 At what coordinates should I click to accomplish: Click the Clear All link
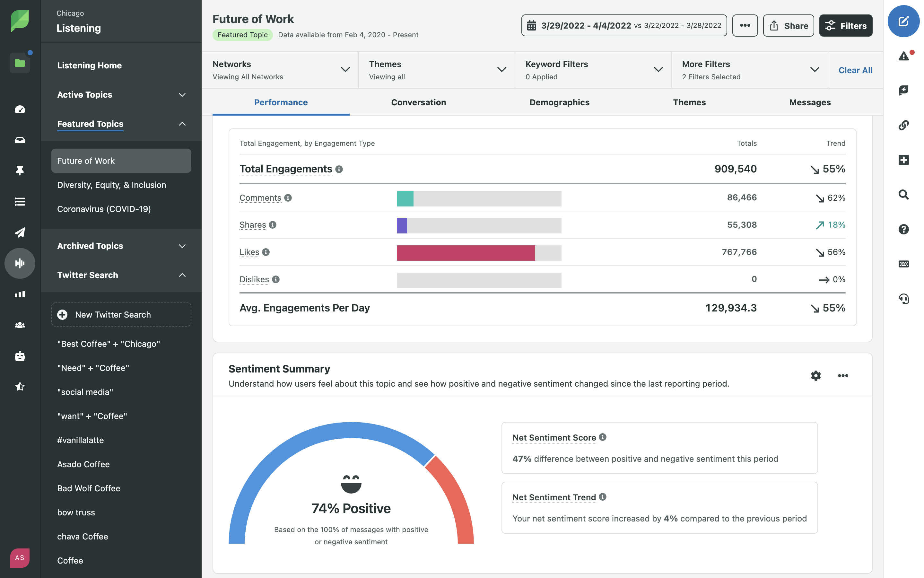tap(855, 70)
